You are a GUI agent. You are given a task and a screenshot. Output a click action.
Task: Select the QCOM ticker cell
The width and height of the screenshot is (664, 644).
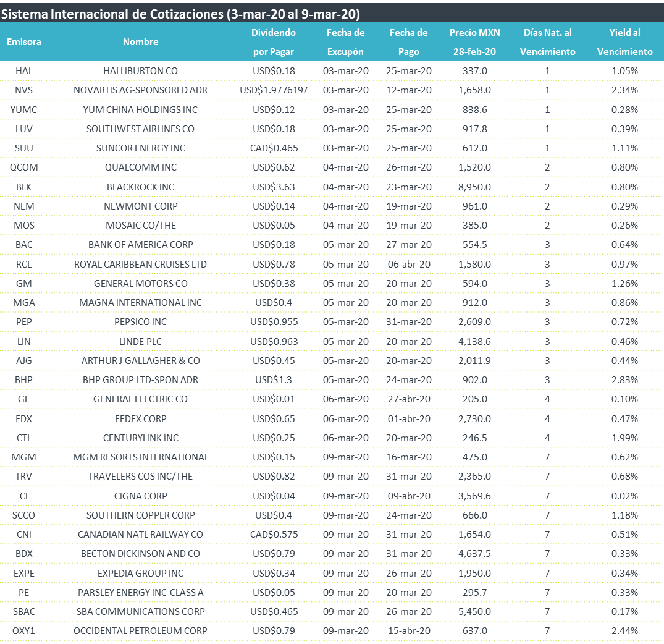coord(23,167)
